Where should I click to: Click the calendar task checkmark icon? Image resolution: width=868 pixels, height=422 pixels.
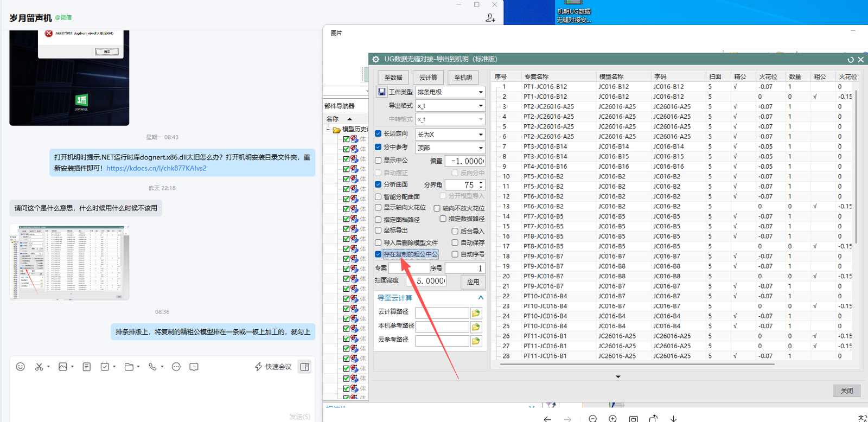(105, 367)
